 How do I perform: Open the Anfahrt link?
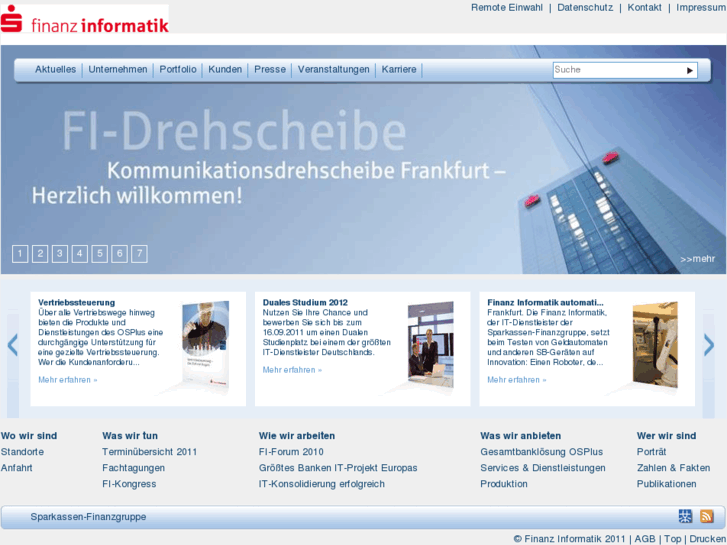[x=17, y=468]
